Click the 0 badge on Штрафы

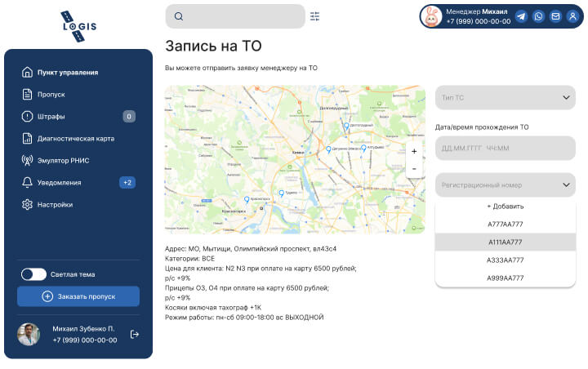129,117
